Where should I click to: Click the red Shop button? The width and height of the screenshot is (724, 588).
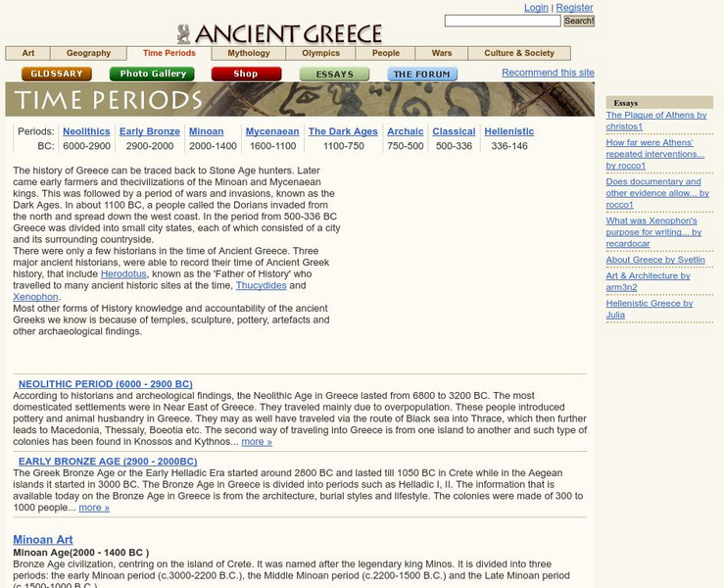(246, 73)
